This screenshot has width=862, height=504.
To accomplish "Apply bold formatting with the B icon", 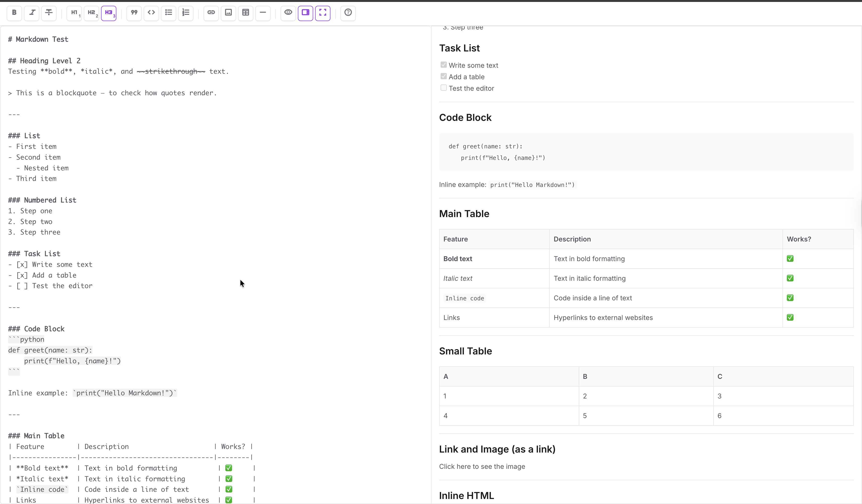I will coord(14,13).
